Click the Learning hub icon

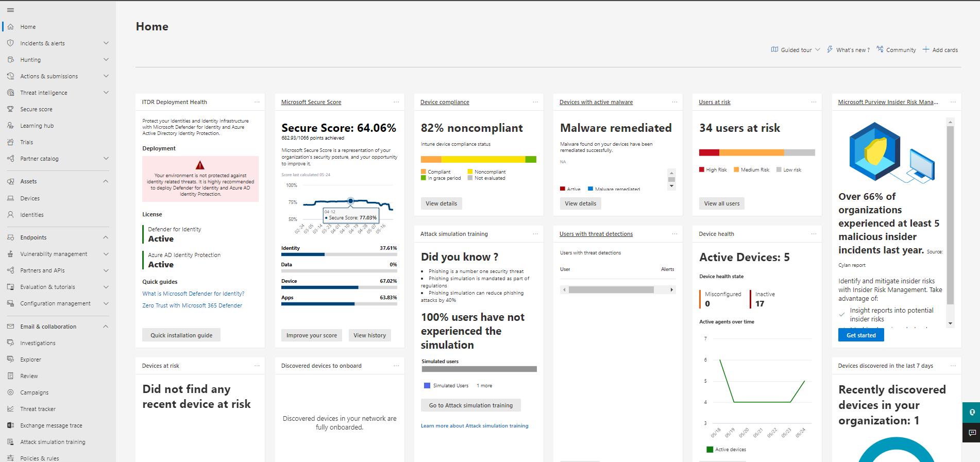tap(10, 126)
